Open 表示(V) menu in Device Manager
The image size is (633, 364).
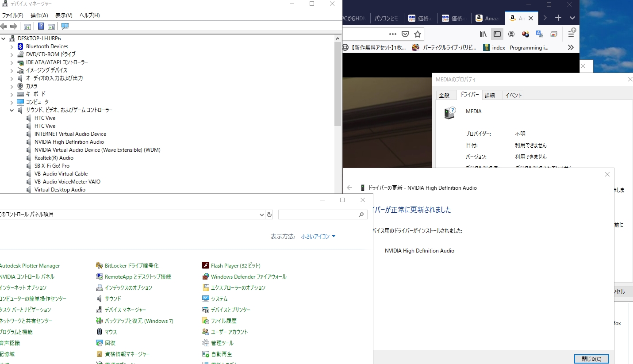point(64,15)
